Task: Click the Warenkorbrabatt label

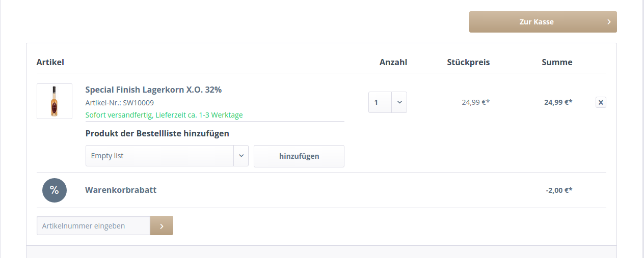Action: [121, 190]
